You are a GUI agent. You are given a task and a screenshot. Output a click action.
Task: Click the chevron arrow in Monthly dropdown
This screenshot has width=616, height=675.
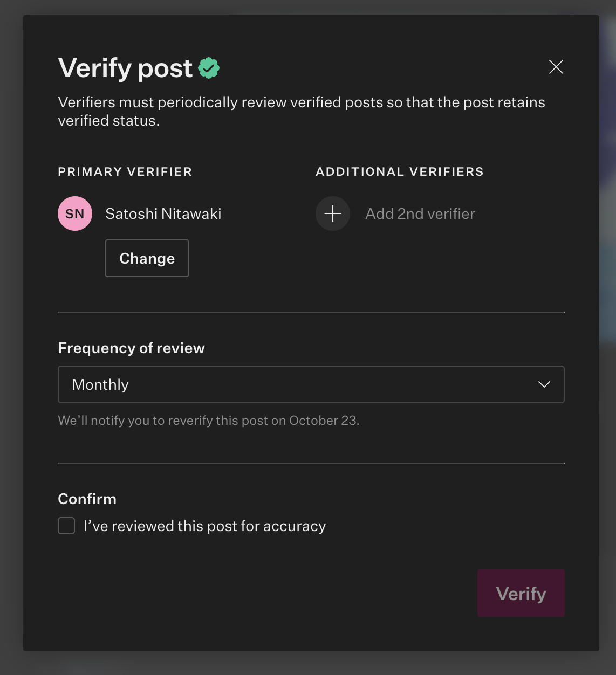(x=544, y=384)
